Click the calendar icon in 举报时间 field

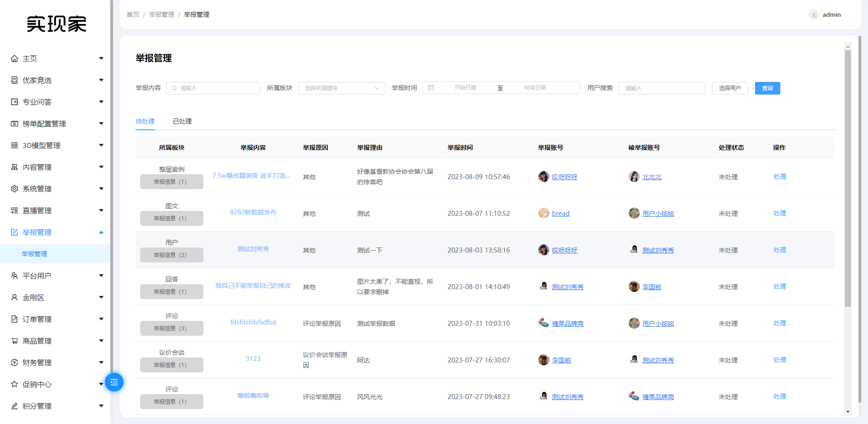[x=431, y=88]
